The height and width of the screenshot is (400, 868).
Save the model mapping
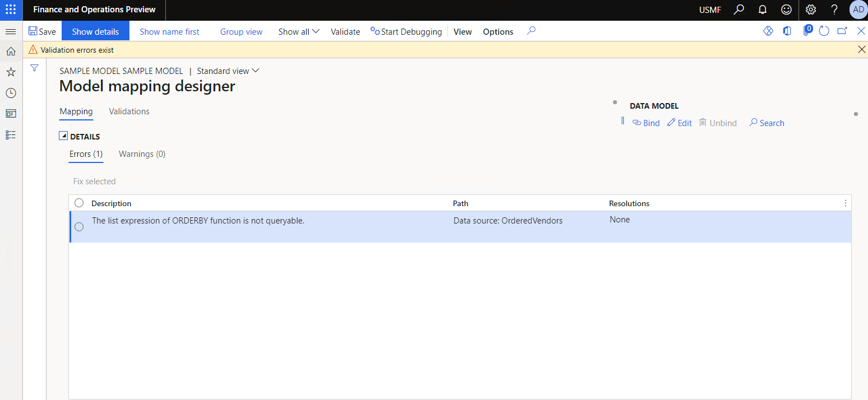click(x=42, y=31)
